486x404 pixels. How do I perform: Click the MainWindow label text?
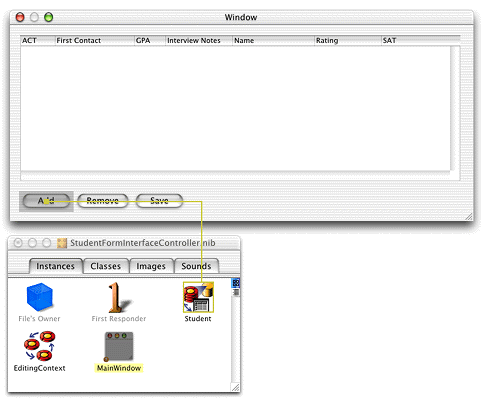[119, 368]
